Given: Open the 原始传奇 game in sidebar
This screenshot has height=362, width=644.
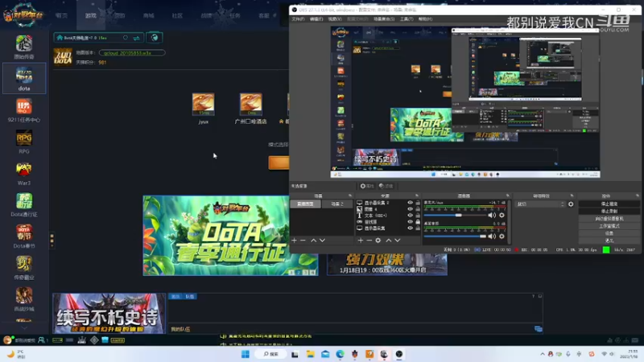Looking at the screenshot, I should tap(24, 47).
